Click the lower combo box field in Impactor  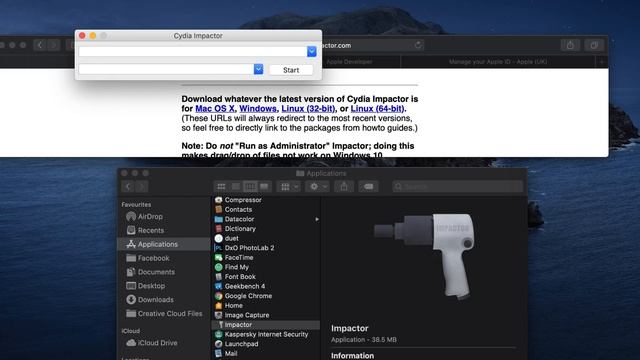(166, 69)
